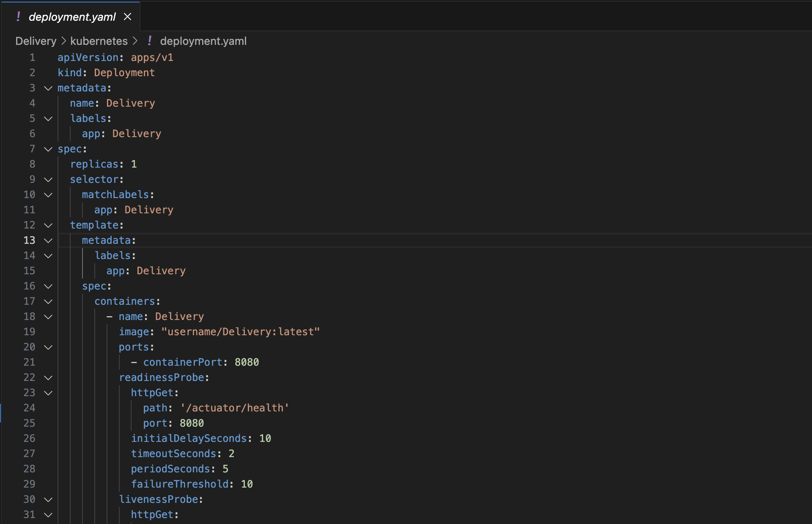This screenshot has height=524, width=812.
Task: Open kubernetes folder breadcrumb
Action: point(99,41)
